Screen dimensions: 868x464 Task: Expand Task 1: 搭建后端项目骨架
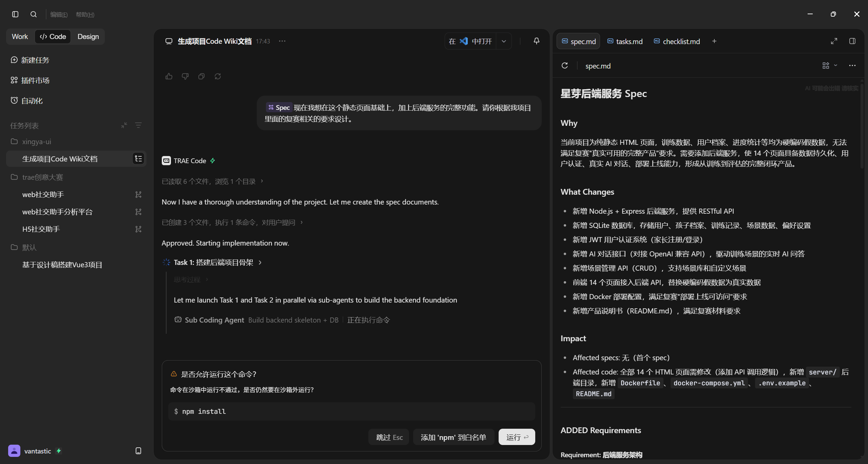tap(217, 262)
